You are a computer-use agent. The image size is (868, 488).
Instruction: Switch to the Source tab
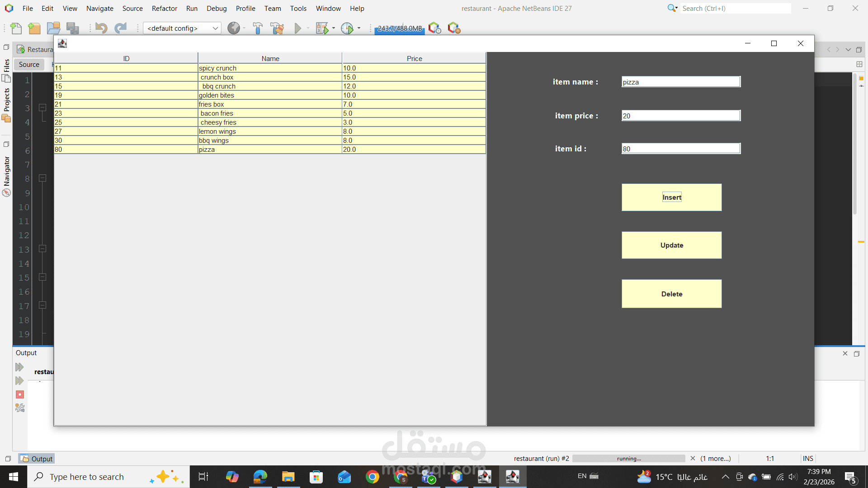[x=28, y=64]
